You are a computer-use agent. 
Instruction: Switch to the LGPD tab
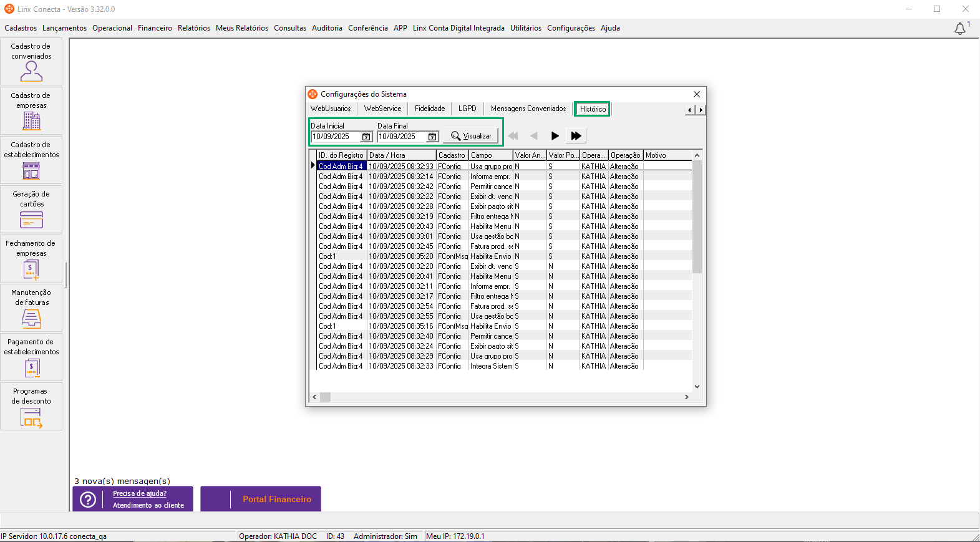[x=467, y=109]
